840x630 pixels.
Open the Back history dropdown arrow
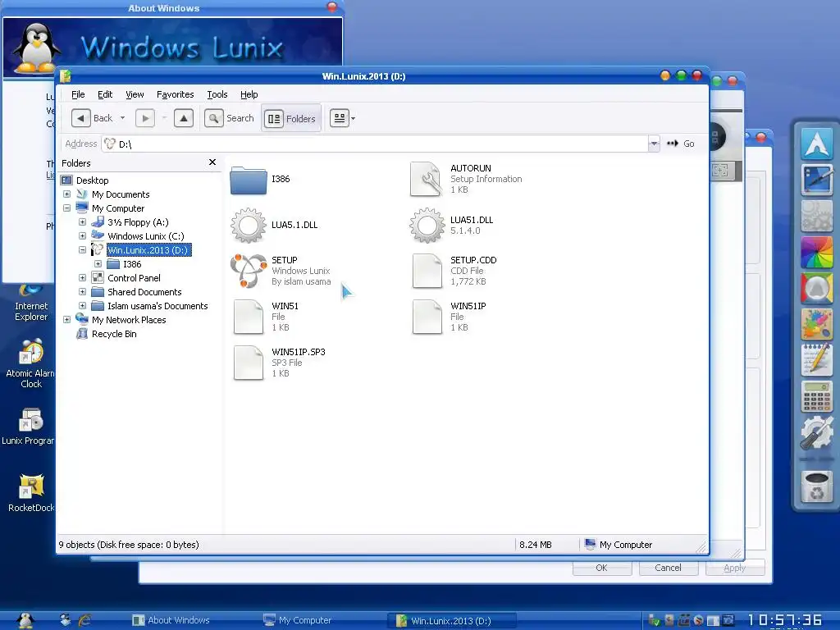pos(123,118)
